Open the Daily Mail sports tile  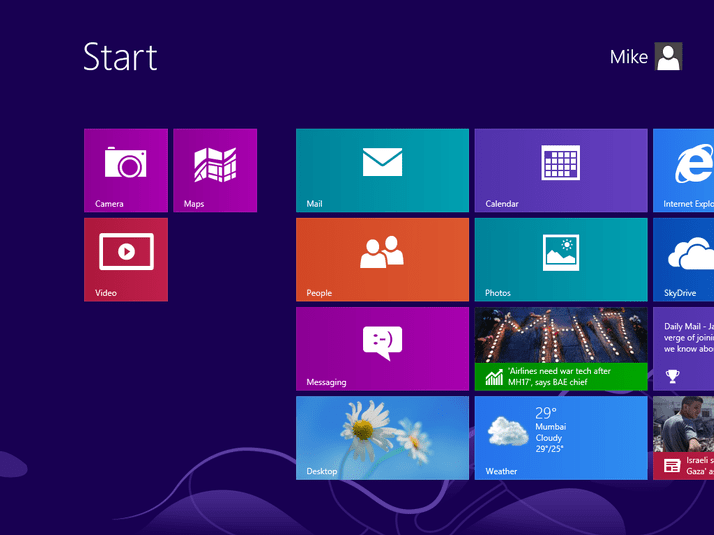coord(683,349)
